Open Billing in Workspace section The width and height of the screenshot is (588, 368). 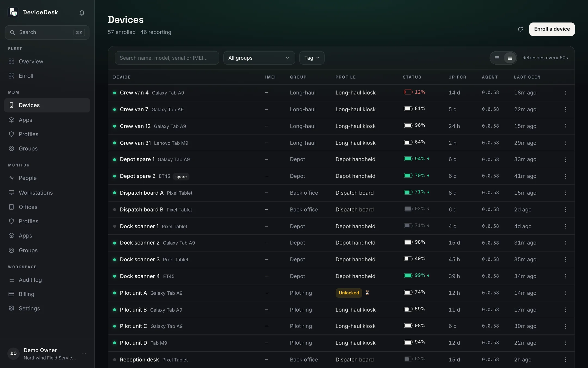(x=47, y=294)
